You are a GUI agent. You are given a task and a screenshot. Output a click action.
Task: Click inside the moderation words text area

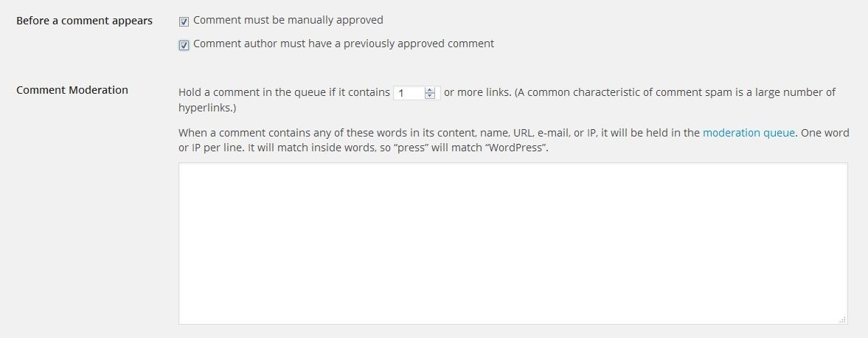(x=513, y=244)
